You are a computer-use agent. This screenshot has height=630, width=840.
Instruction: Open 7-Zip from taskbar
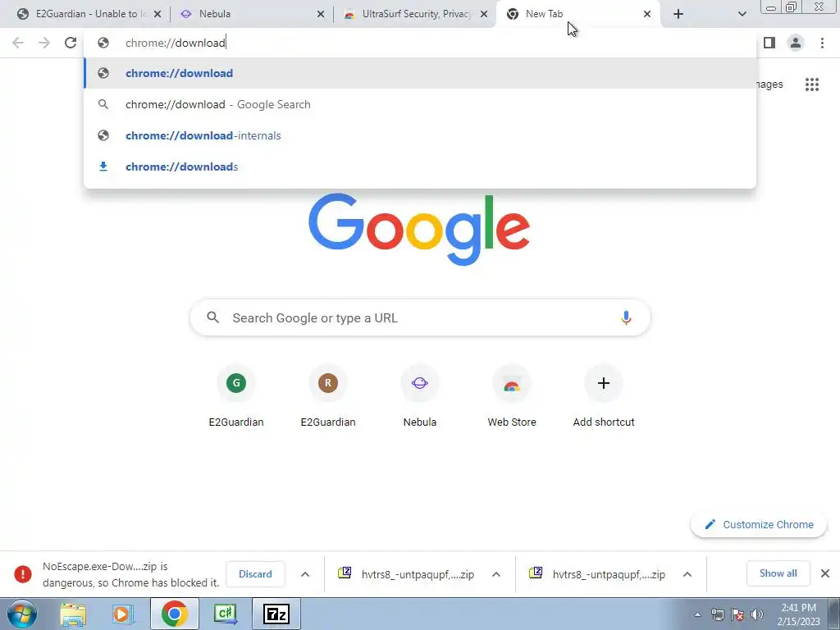(x=276, y=614)
